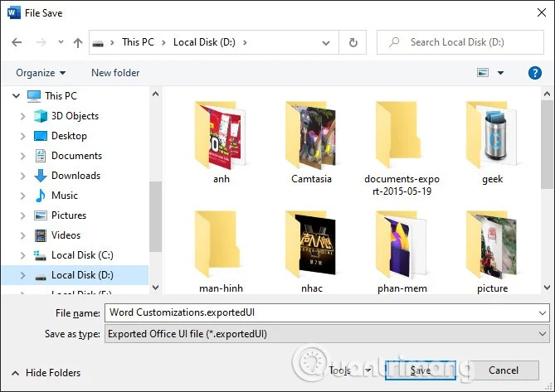Select This PC in the address path

(x=138, y=42)
